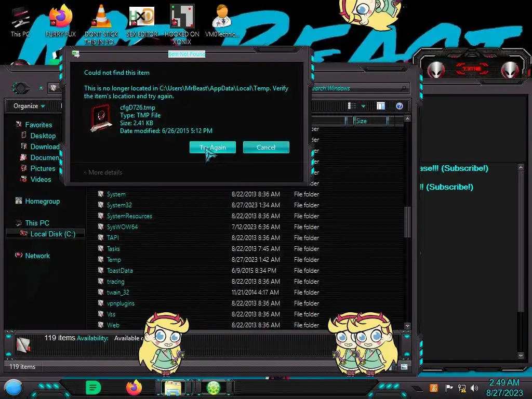Open the Organize dropdown menu

[29, 106]
